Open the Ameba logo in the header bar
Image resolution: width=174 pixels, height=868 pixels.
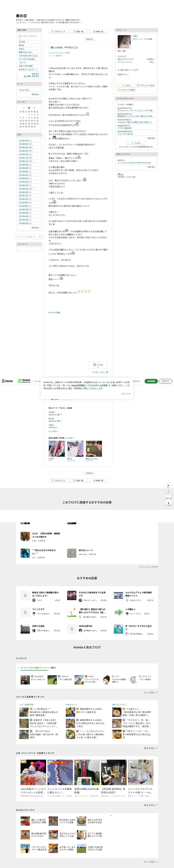click(7, 381)
